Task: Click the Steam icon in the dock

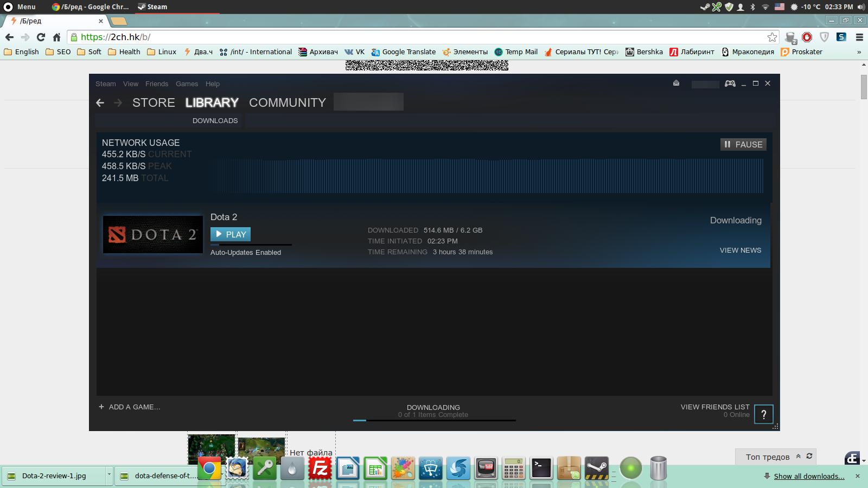Action: (597, 468)
